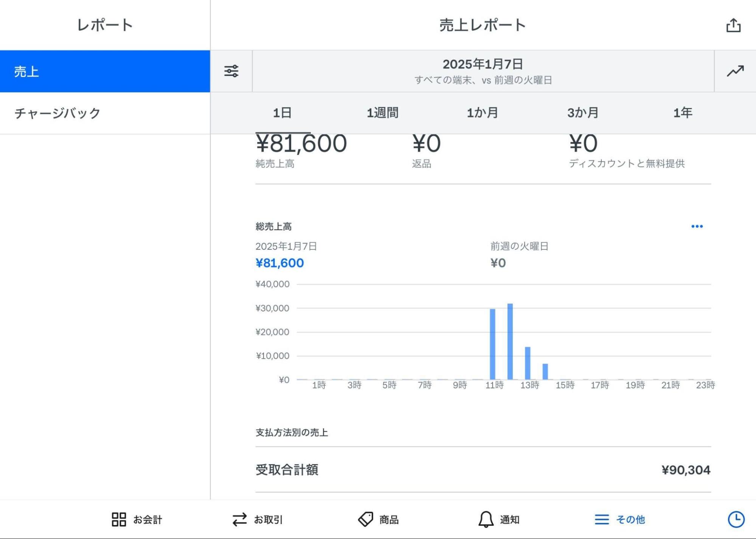Viewport: 756px width, 539px height.
Task: Click the clock history icon bottom right
Action: [736, 519]
